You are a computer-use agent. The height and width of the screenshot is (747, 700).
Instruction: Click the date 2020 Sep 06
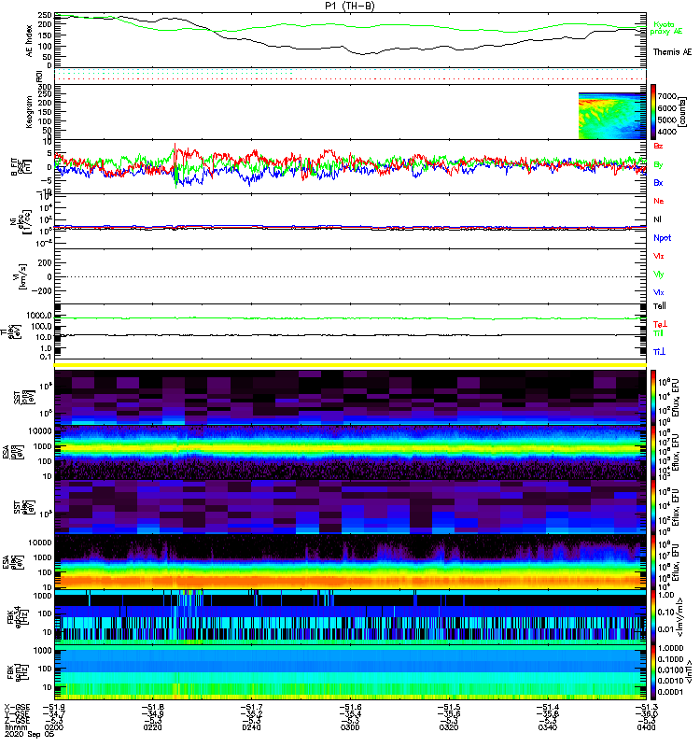(30, 734)
